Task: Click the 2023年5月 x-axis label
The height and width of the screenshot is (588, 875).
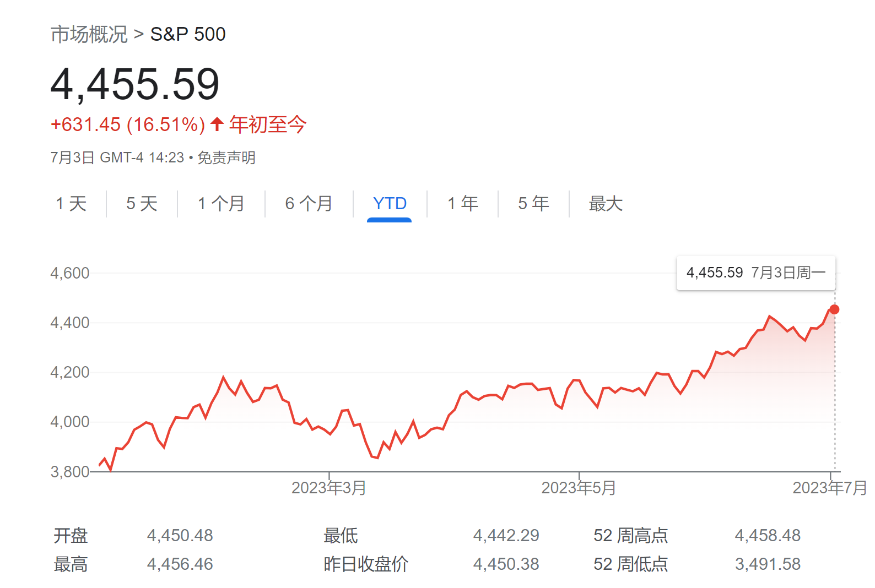Action: (x=579, y=488)
